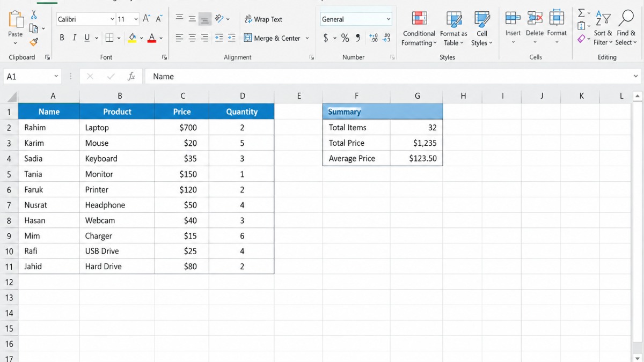
Task: Open Find & Select menu
Action: pyautogui.click(x=626, y=28)
